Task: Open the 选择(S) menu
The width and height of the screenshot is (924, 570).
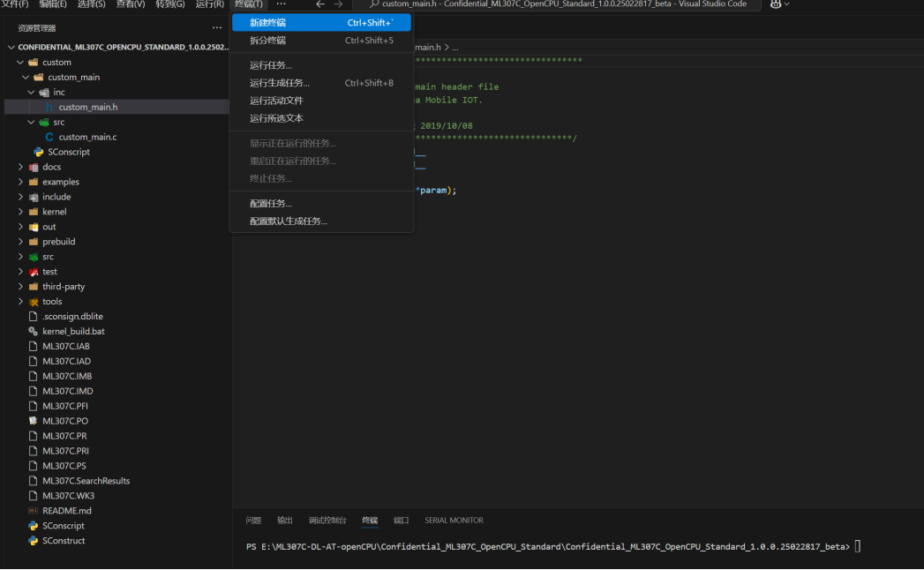Action: coord(91,4)
